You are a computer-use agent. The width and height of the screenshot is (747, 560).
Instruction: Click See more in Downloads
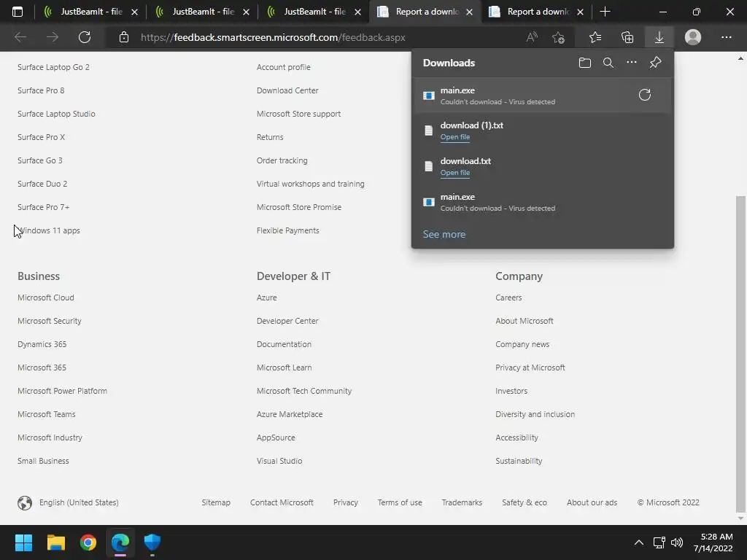pos(444,234)
